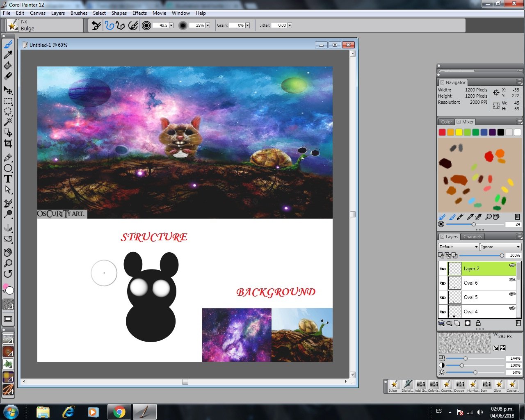Image resolution: width=525 pixels, height=420 pixels.
Task: Pick the red swatch in the Mixer
Action: (x=442, y=132)
